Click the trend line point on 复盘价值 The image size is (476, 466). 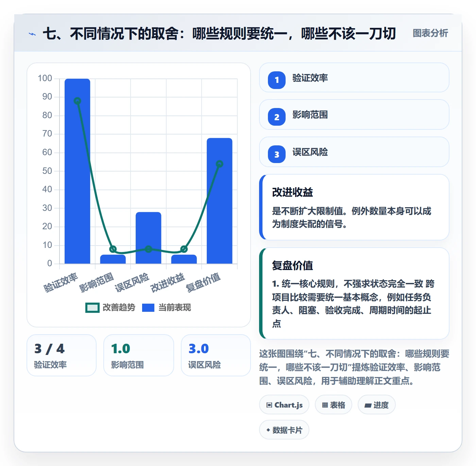tap(220, 164)
